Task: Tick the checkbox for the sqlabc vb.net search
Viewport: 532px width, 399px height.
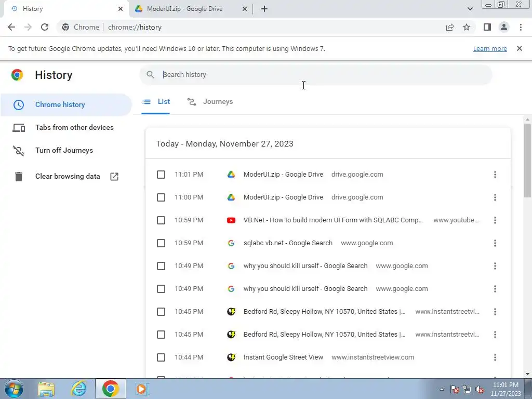Action: coord(161,243)
